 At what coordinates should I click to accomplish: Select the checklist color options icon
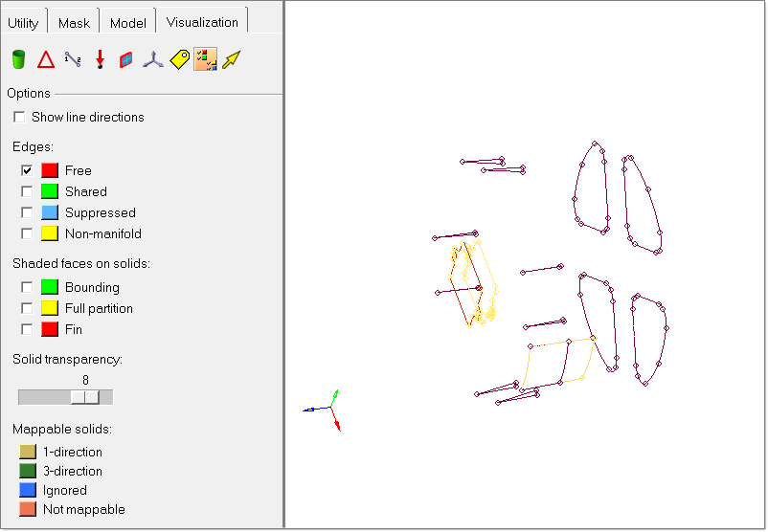click(205, 60)
